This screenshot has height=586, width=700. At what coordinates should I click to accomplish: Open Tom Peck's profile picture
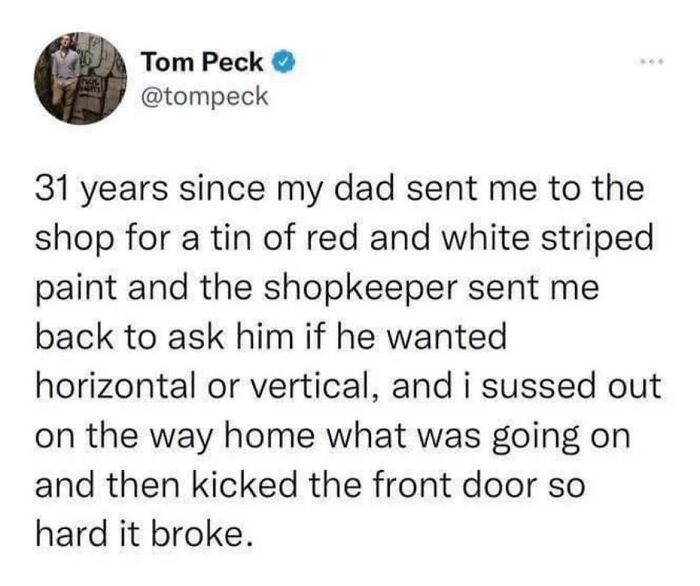(x=80, y=78)
